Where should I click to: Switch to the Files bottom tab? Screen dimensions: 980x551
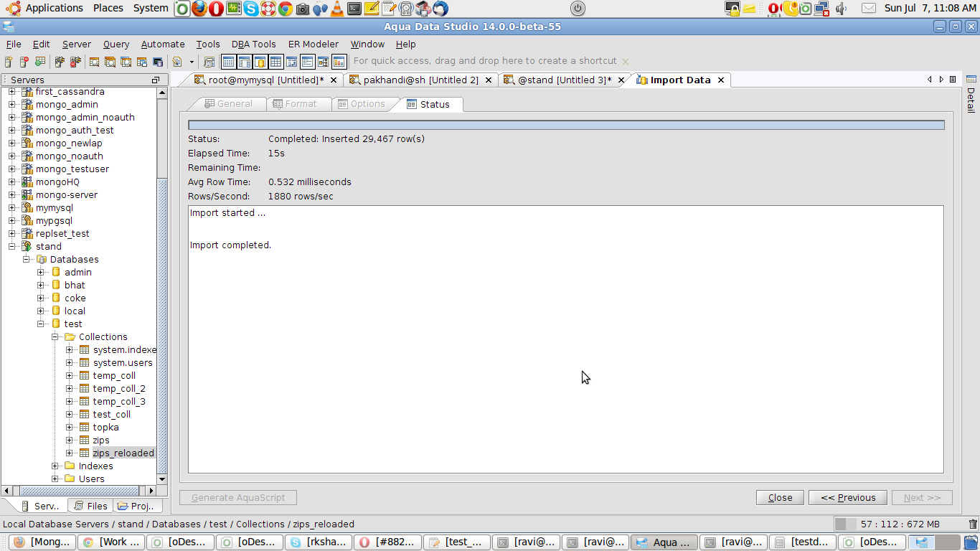pos(91,506)
